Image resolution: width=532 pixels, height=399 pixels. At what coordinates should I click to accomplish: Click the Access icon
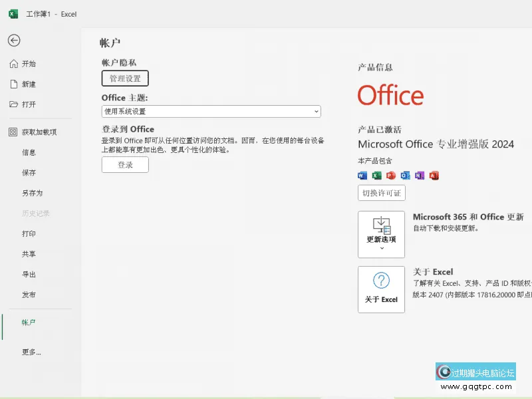434,175
